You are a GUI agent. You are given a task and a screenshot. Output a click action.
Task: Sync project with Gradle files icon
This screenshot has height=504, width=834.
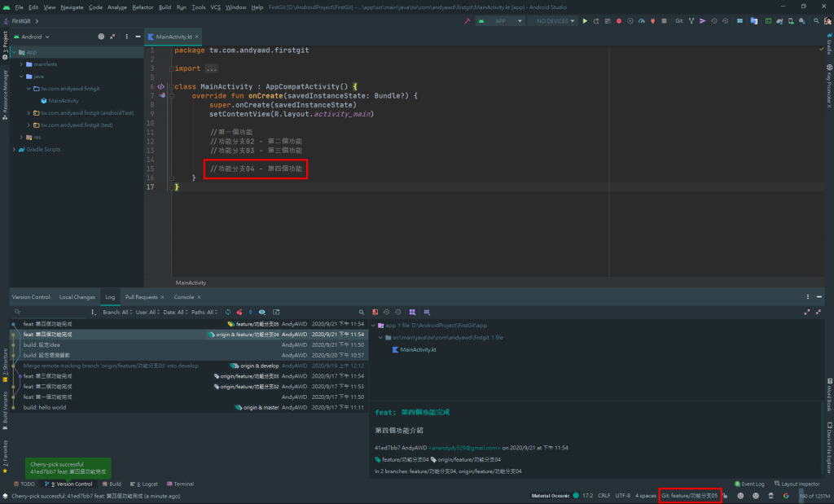pos(779,21)
